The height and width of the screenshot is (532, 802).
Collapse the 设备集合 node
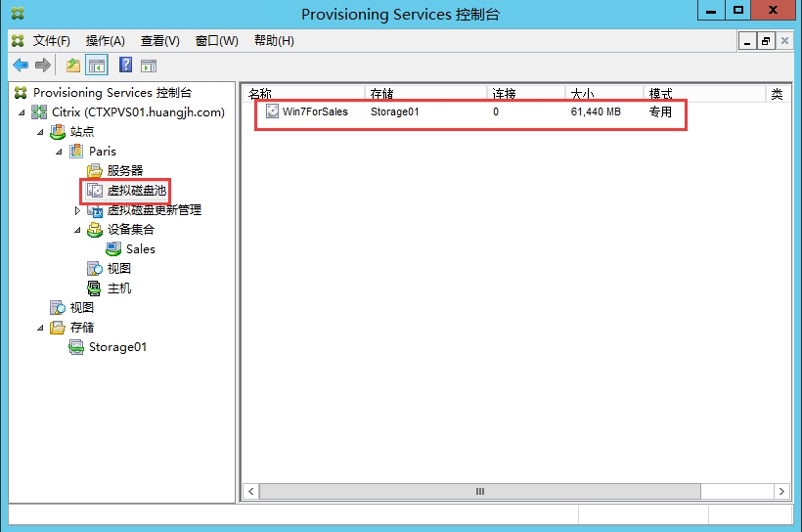77,230
